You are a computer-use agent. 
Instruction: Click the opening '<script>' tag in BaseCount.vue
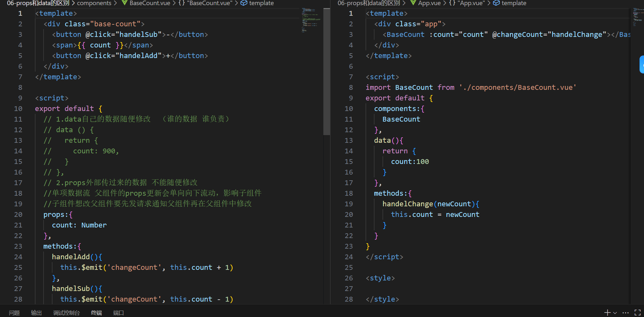52,98
